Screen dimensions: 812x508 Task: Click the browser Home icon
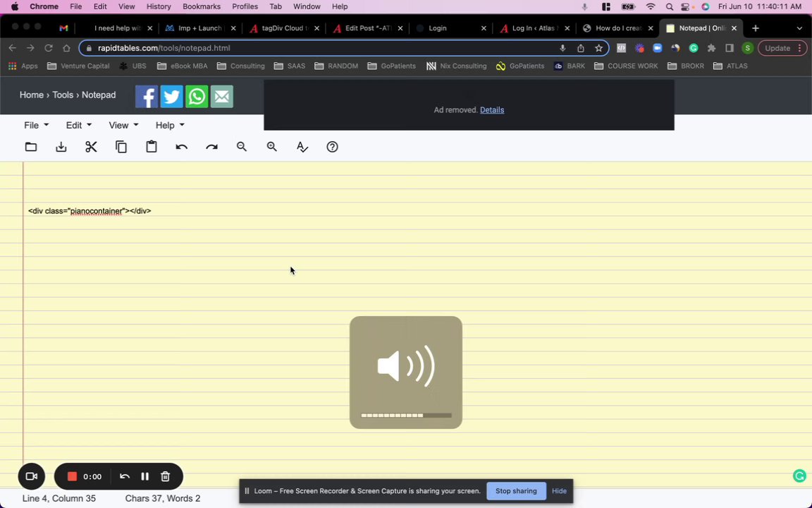pyautogui.click(x=66, y=48)
